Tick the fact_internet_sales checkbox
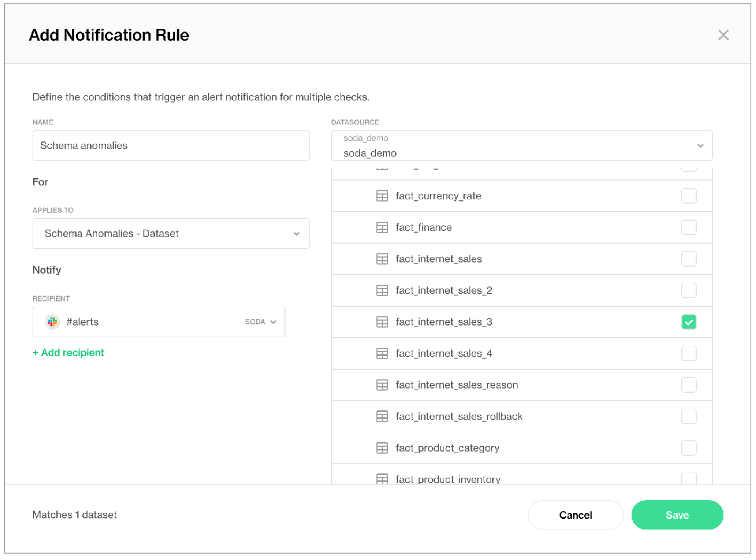756x560 pixels. pos(689,259)
